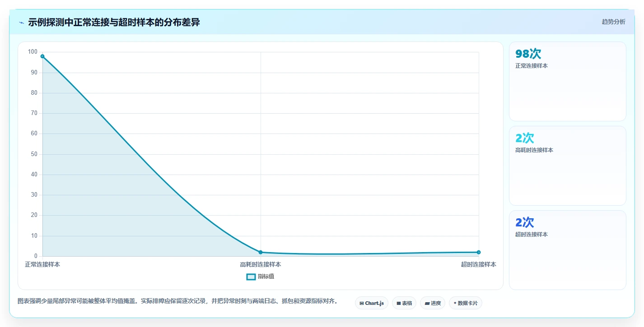Click the y-axis tick label 50
The height and width of the screenshot is (327, 644).
[x=34, y=154]
